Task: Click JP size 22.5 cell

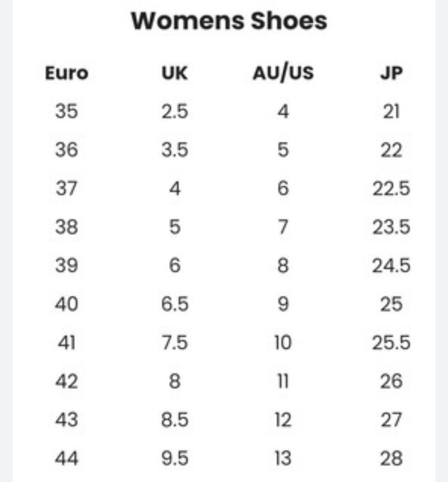Action: point(391,189)
